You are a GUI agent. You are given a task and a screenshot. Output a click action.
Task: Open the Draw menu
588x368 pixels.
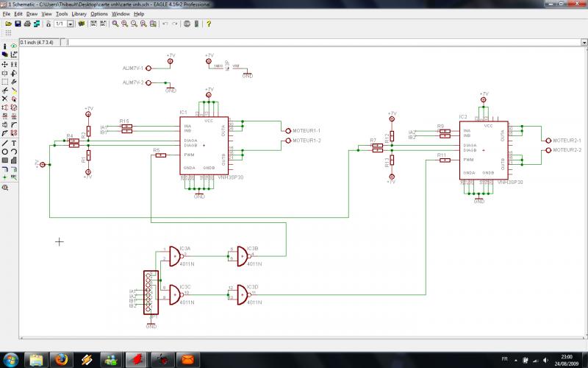(32, 14)
